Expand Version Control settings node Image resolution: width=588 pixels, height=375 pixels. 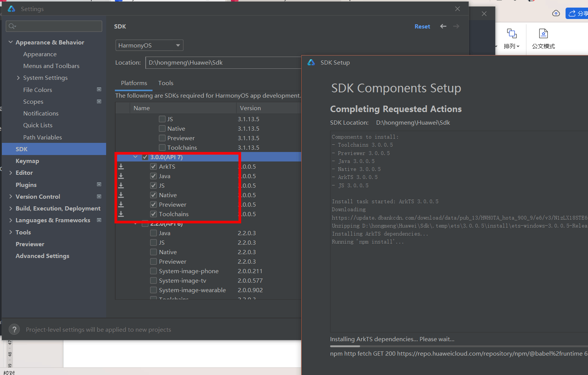pyautogui.click(x=11, y=196)
